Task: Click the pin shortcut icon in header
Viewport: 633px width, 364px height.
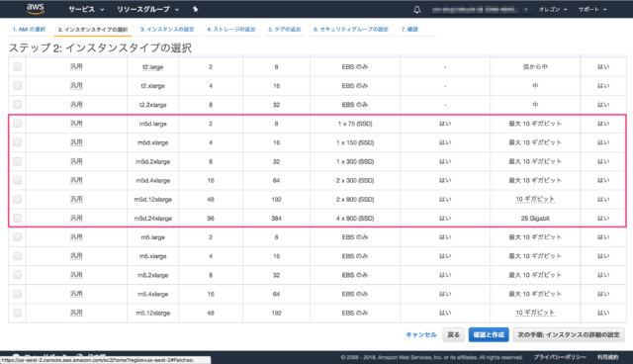Action: click(196, 9)
